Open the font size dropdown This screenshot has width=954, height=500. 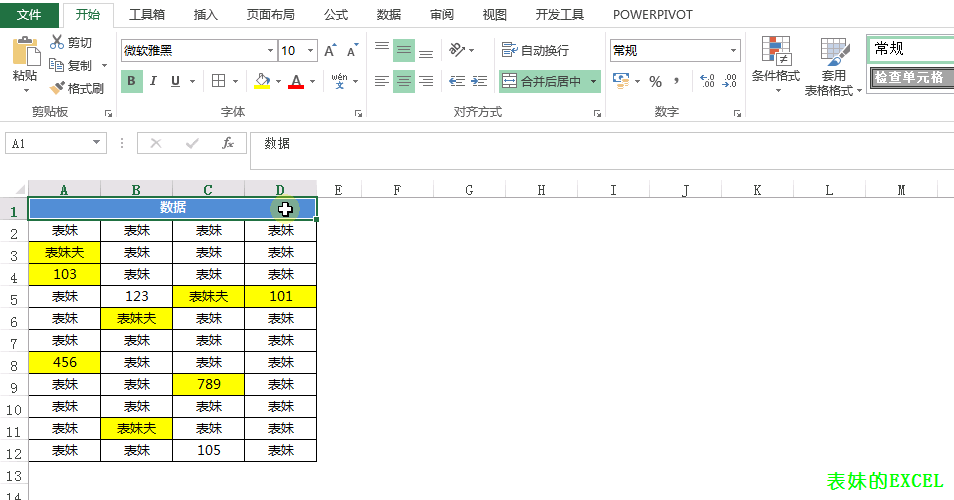click(310, 50)
